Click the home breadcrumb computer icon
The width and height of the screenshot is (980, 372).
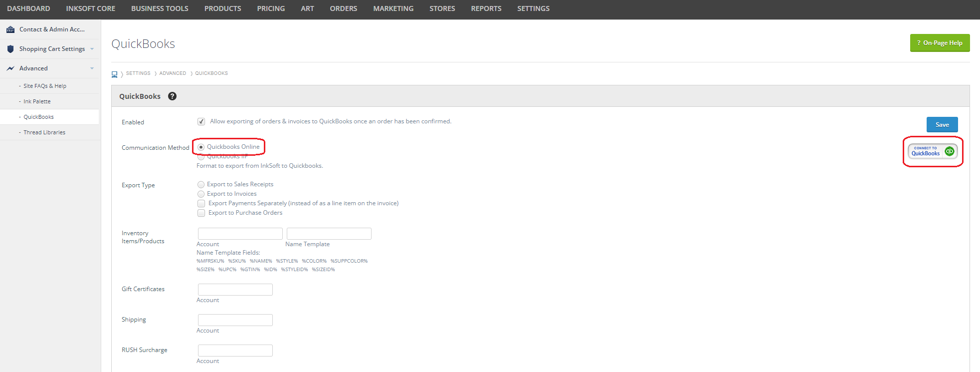114,74
